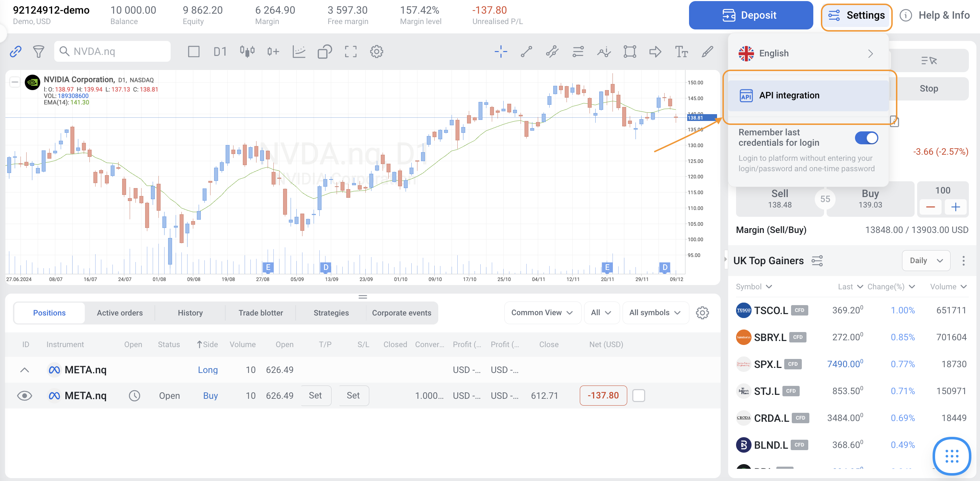Check the META.nq position checkbox
This screenshot has width=980, height=481.
click(x=638, y=396)
